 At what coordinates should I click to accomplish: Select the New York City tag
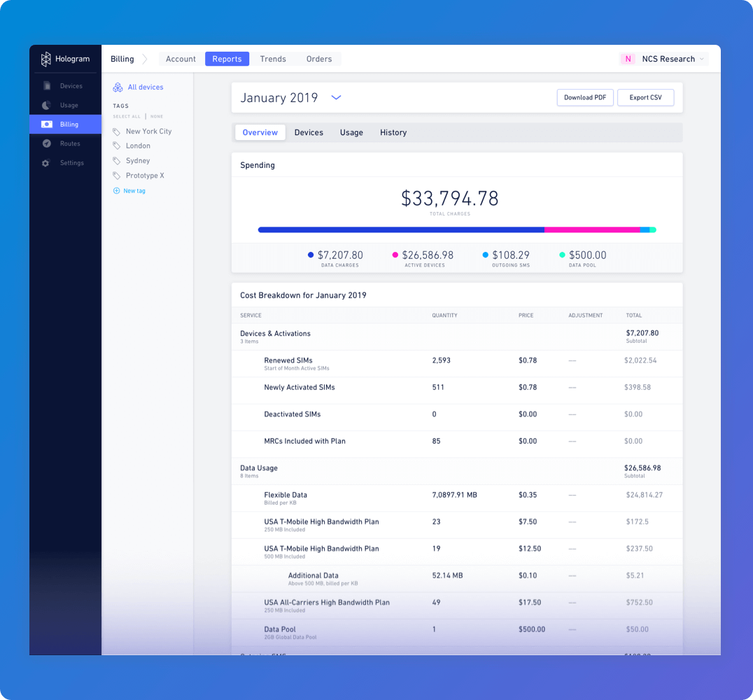tap(148, 131)
